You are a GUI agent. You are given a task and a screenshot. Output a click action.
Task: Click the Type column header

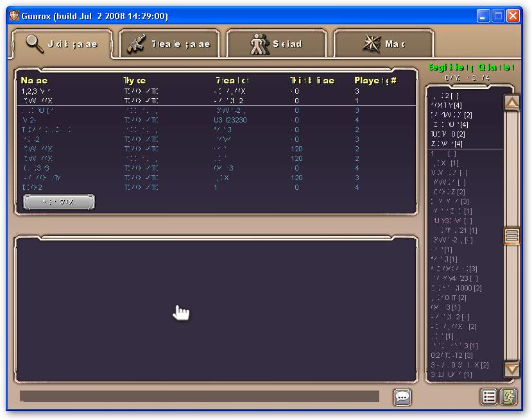tap(135, 81)
